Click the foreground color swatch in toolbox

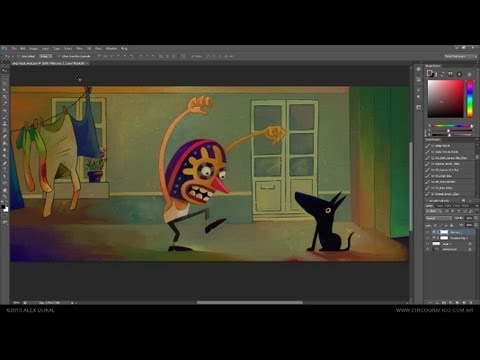pos(3,207)
